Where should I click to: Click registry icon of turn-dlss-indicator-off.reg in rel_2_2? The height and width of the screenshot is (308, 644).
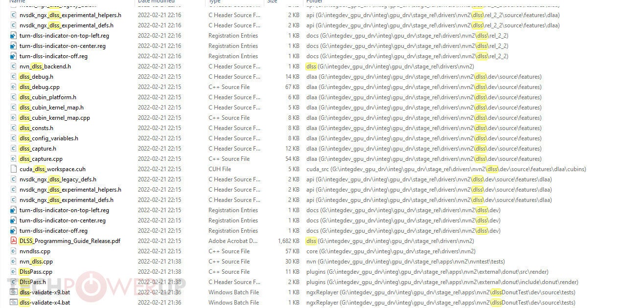(x=14, y=56)
